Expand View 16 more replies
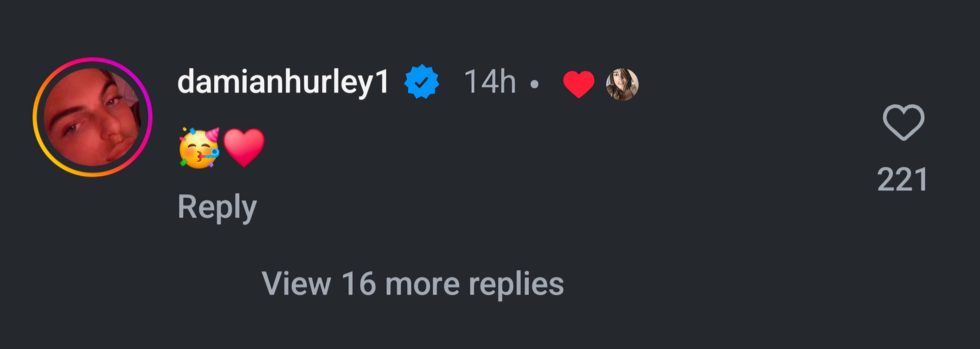 (x=412, y=284)
